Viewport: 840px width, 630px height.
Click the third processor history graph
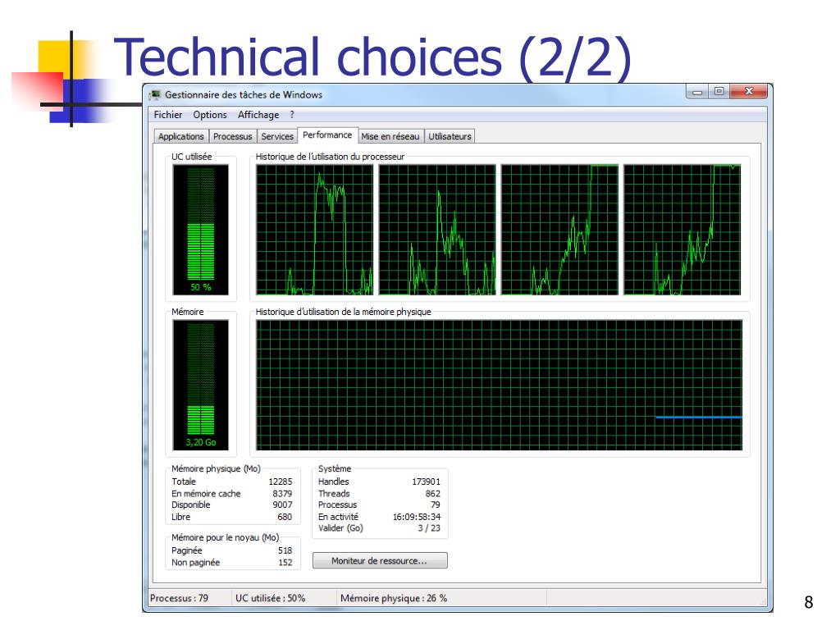pos(559,230)
